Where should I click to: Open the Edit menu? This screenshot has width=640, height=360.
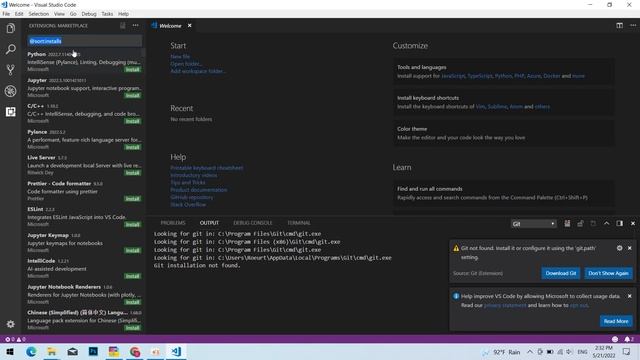click(19, 13)
